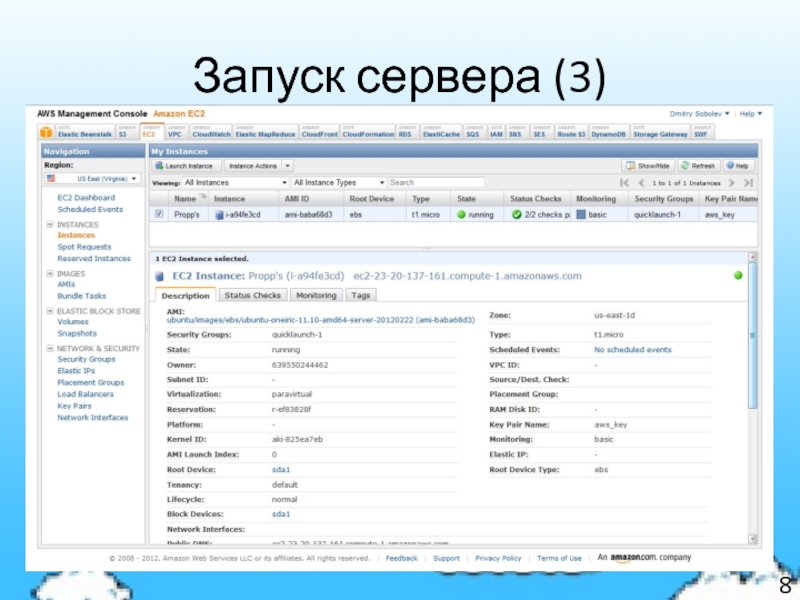Viewport: 800px width, 600px height.
Task: Open Load Balancers in navigation
Action: 86,394
